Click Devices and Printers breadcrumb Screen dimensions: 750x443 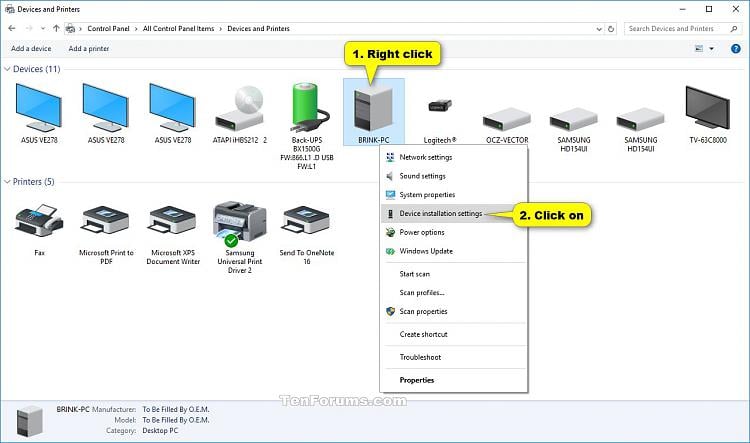coord(258,29)
